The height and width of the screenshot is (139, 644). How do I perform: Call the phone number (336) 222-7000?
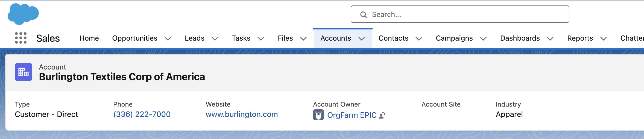click(142, 114)
